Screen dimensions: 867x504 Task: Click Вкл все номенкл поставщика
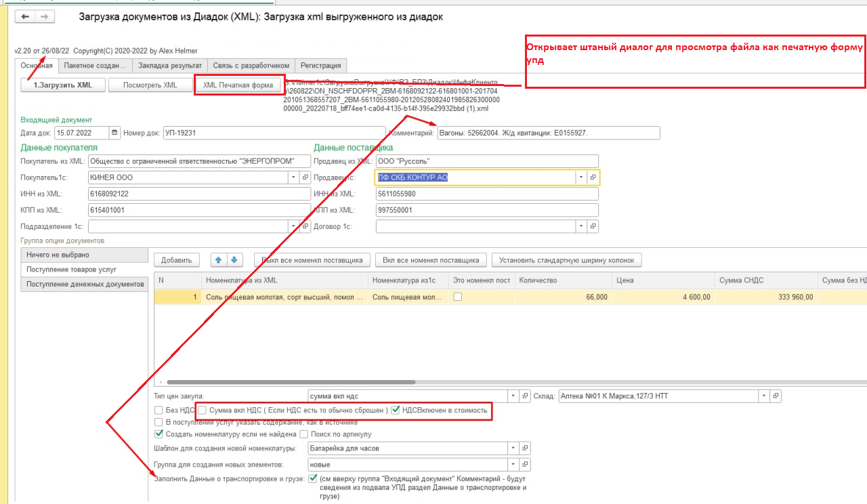point(431,259)
